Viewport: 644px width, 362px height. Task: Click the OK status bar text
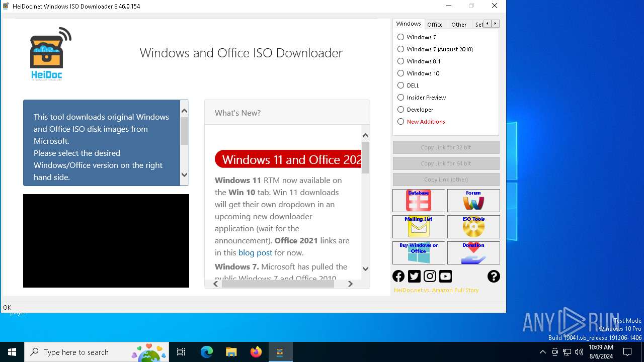[x=7, y=307]
